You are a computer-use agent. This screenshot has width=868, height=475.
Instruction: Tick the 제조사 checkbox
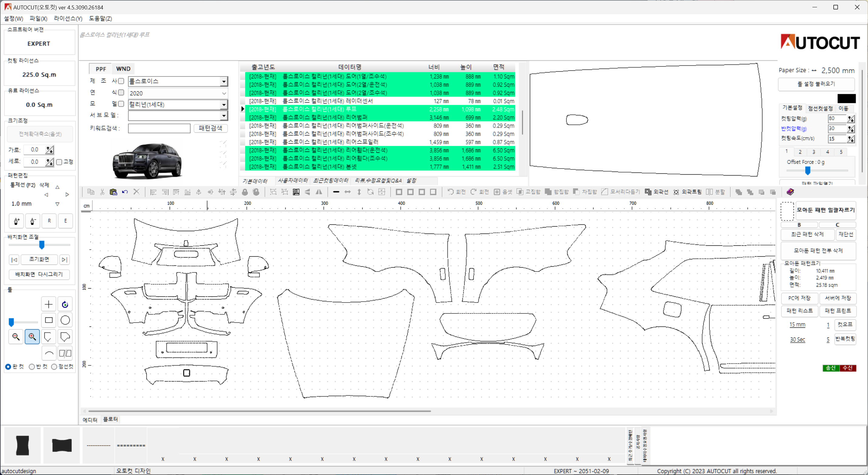tap(121, 81)
